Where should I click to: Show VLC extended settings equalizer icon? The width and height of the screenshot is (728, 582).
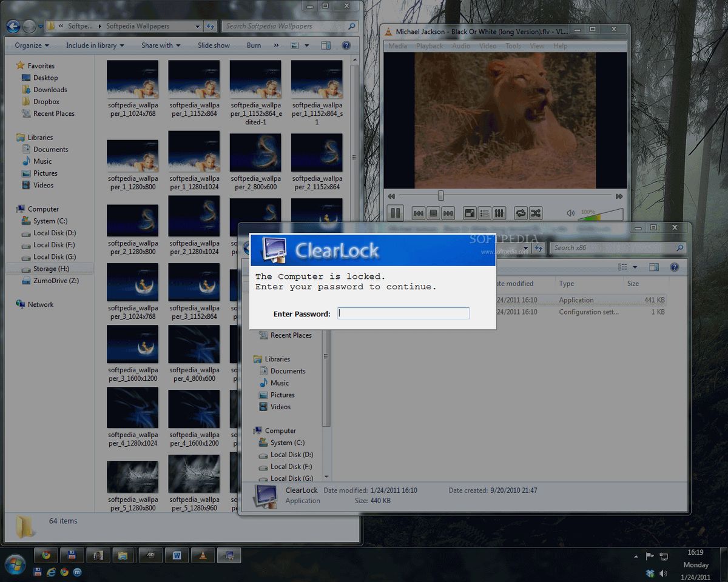click(499, 213)
